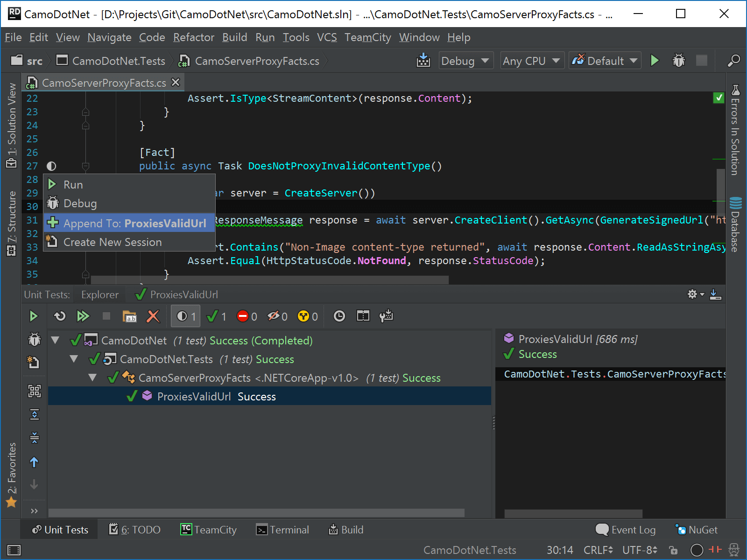
Task: Open the Event Log
Action: (626, 530)
